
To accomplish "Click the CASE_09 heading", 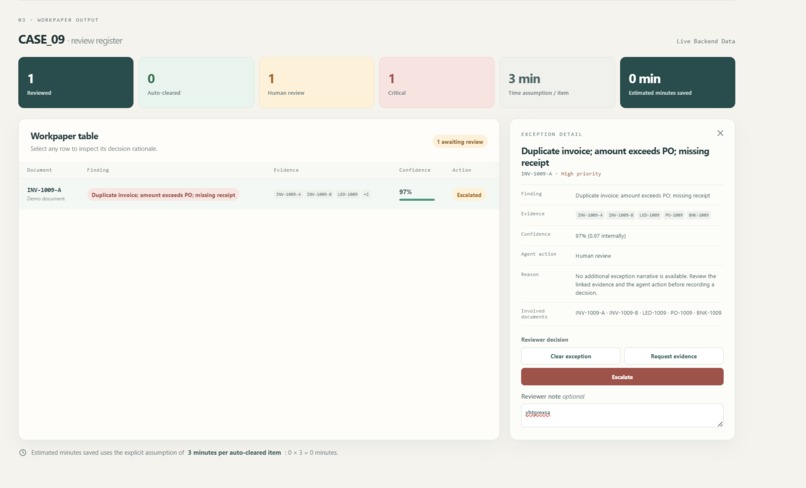I will point(42,40).
